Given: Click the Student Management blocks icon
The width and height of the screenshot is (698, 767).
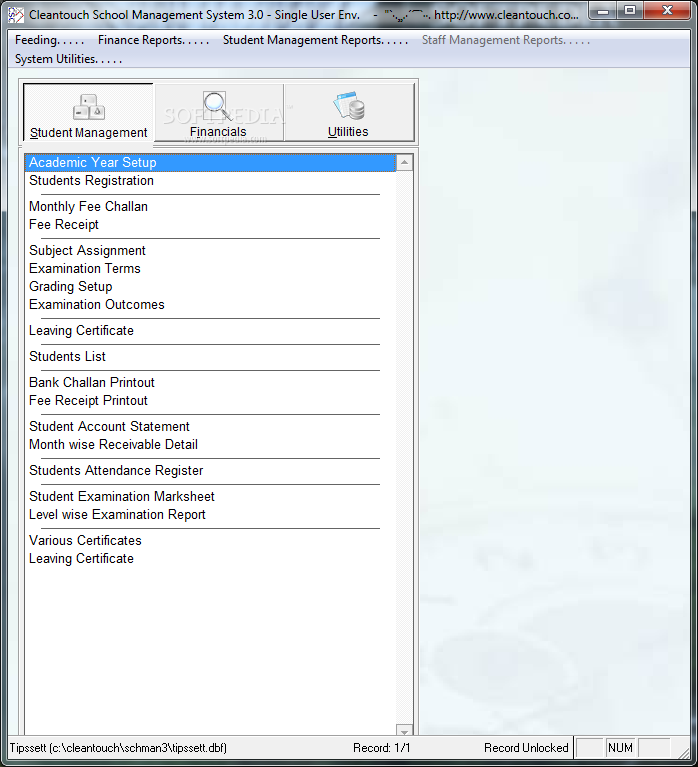Looking at the screenshot, I should point(89,107).
